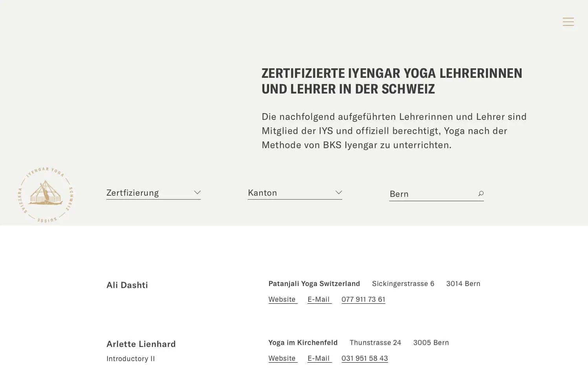Click the page heading about Iyengar teachers
This screenshot has width=588, height=389.
coord(392,81)
